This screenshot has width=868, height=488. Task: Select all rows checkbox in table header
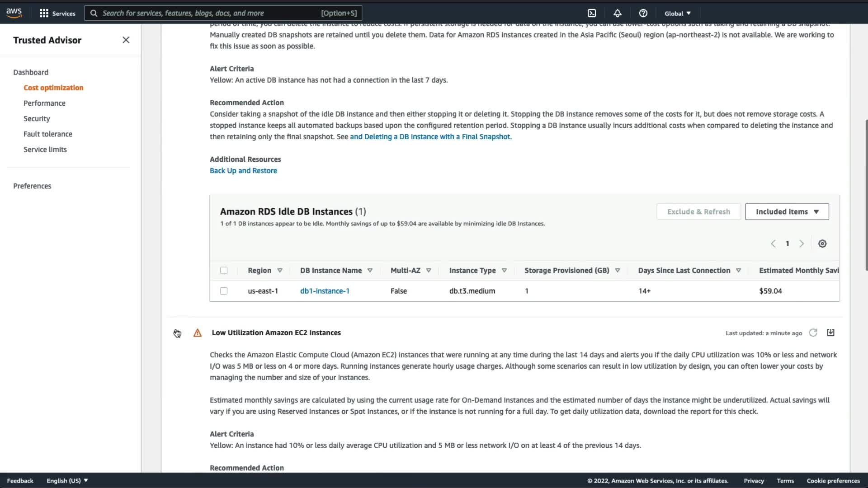(224, 270)
